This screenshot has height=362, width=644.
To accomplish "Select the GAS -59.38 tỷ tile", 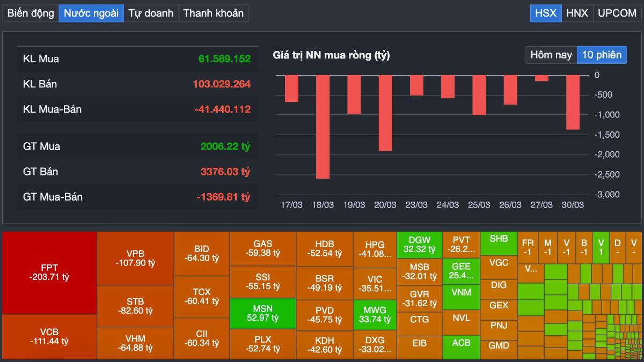I will tap(263, 248).
